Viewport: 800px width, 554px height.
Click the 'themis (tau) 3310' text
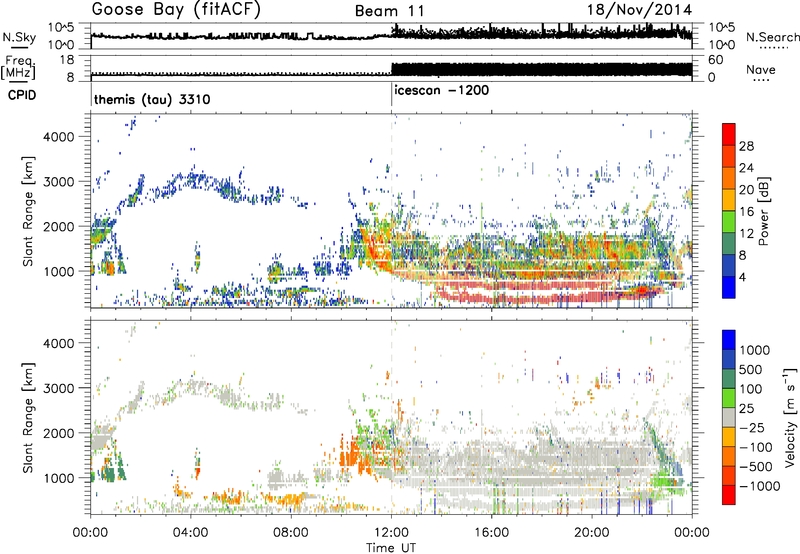click(x=152, y=99)
